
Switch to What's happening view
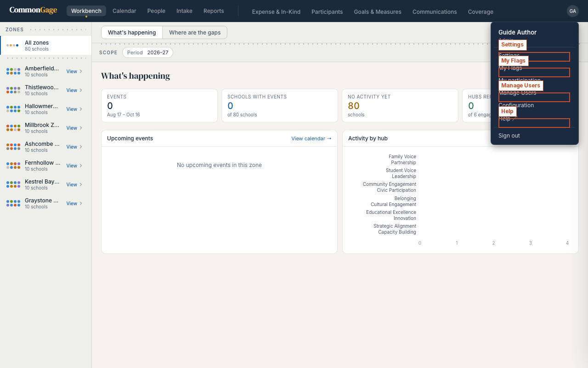click(x=132, y=33)
